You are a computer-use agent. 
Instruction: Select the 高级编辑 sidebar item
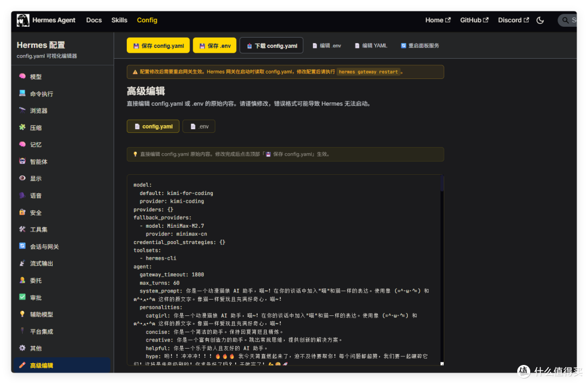coord(62,365)
